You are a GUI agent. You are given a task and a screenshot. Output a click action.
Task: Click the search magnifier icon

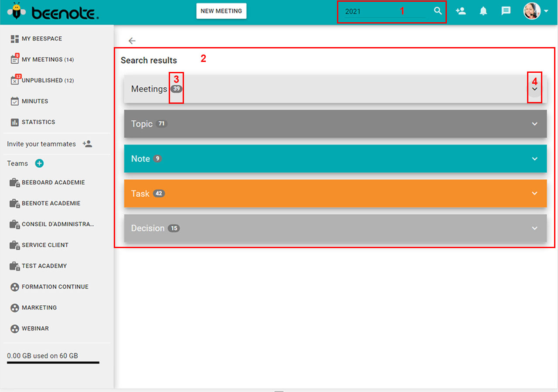[x=438, y=11]
